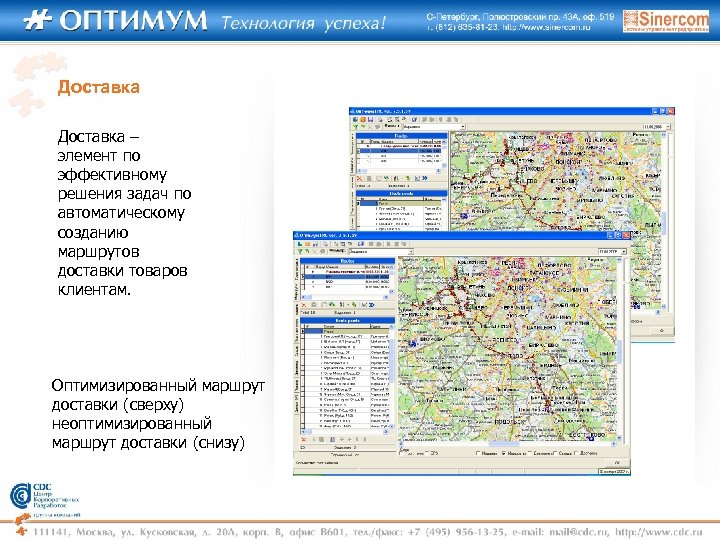The height and width of the screenshot is (540, 720).
Task: Click the Sinercom logo in the header
Action: 666,21
